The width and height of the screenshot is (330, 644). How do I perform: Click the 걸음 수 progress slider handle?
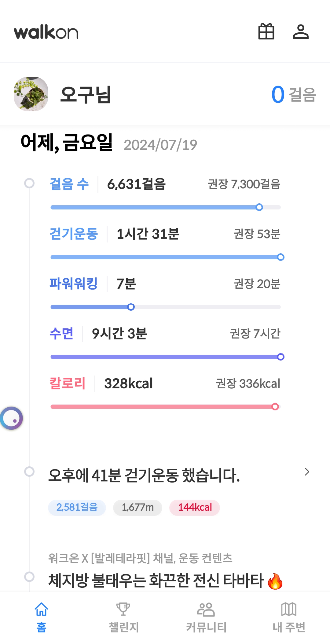[259, 207]
